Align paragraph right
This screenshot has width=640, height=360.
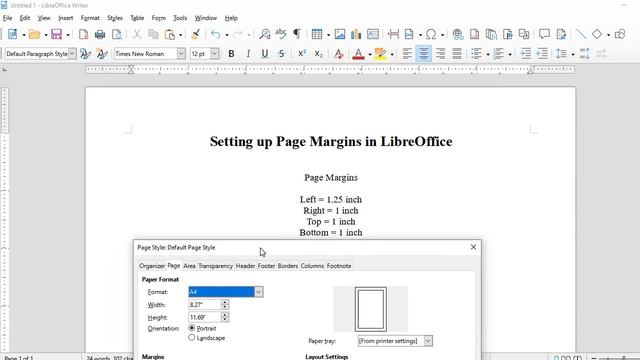tap(440, 54)
